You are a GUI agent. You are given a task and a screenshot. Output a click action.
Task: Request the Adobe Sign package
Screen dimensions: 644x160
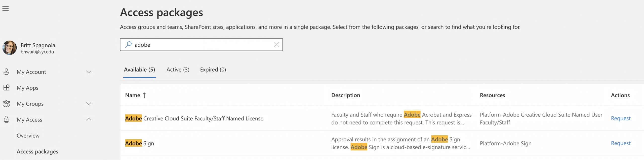pos(621,143)
